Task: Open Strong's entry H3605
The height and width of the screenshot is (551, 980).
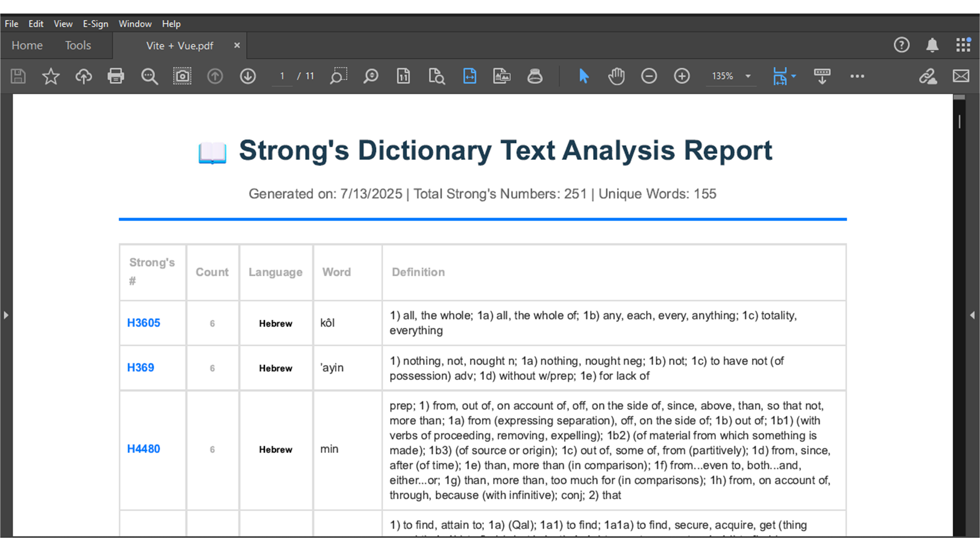Action: [143, 322]
